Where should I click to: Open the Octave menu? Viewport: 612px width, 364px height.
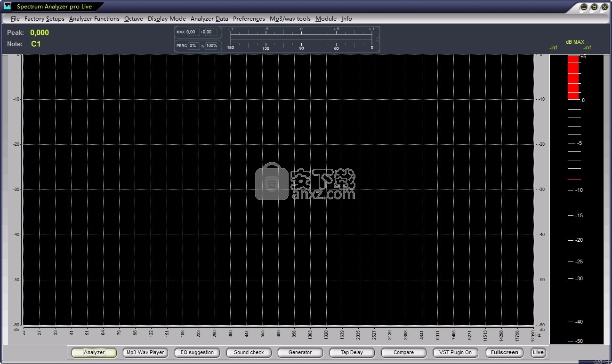(134, 19)
